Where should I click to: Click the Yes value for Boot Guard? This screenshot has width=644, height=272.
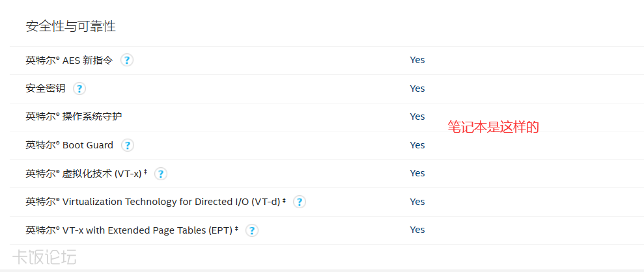[417, 145]
